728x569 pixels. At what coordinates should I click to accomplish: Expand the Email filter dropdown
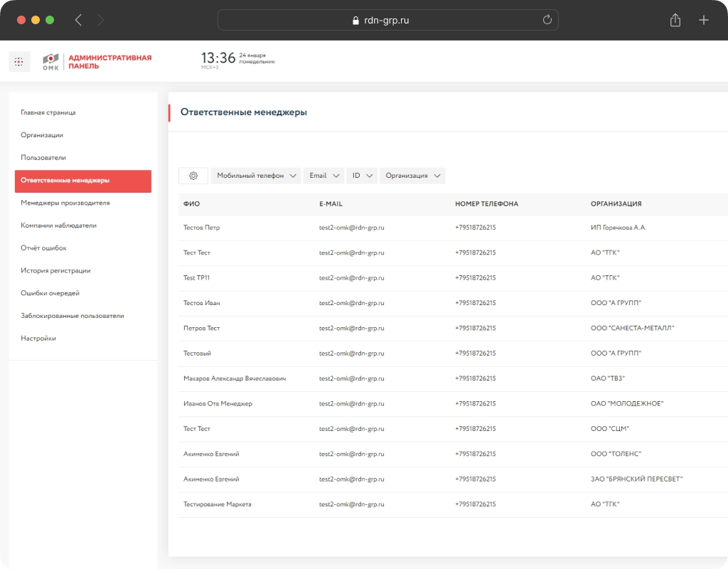click(324, 176)
